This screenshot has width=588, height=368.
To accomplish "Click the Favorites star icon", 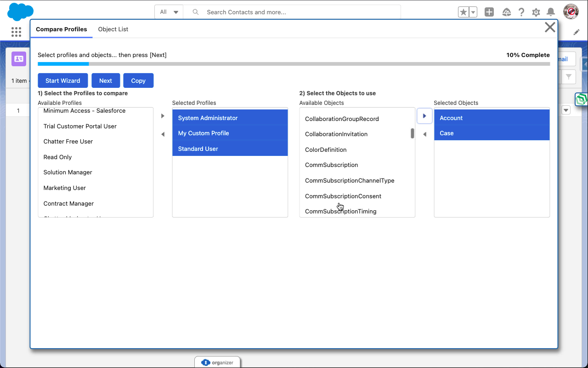I will [x=464, y=12].
